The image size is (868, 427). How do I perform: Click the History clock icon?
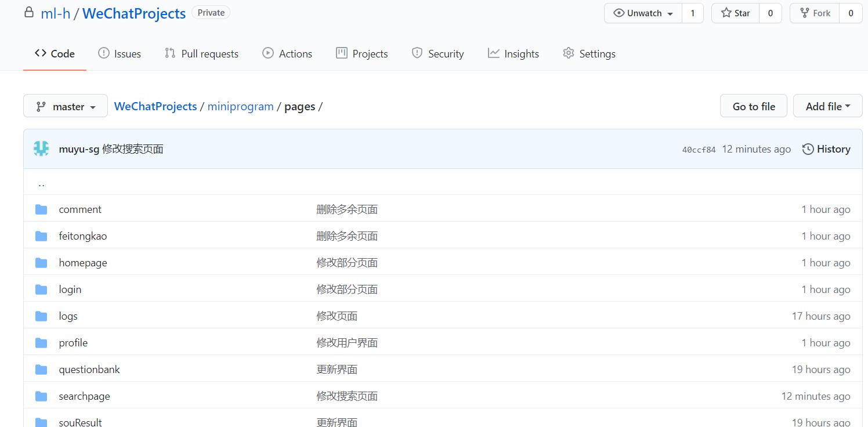[808, 149]
